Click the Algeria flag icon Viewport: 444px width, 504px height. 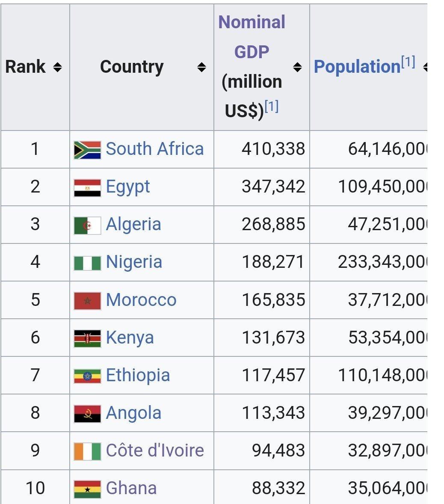(x=87, y=225)
